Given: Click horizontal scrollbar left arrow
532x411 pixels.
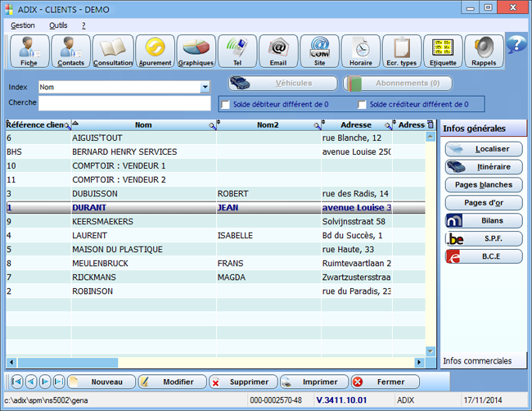Looking at the screenshot, I should (11, 362).
